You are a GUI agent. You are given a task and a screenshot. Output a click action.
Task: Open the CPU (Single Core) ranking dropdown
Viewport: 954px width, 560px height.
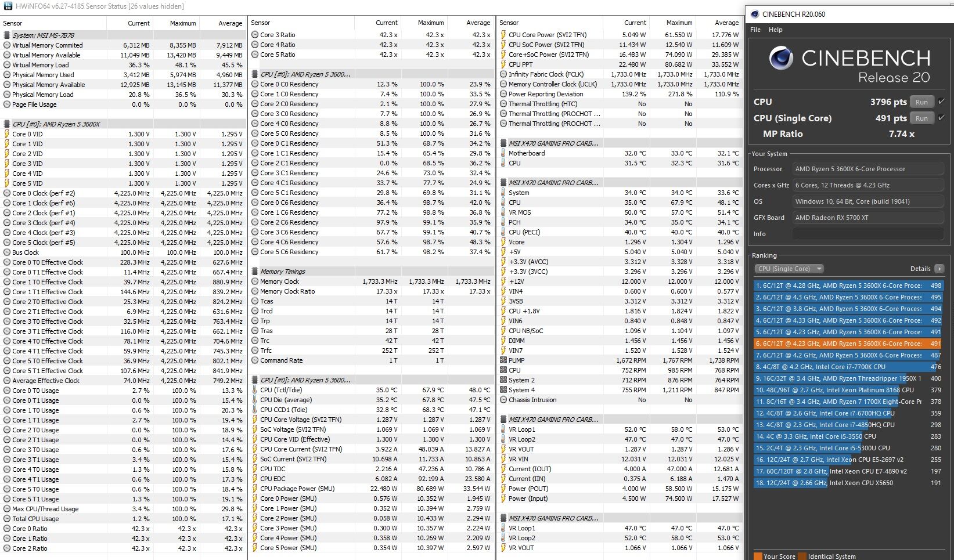(x=789, y=269)
